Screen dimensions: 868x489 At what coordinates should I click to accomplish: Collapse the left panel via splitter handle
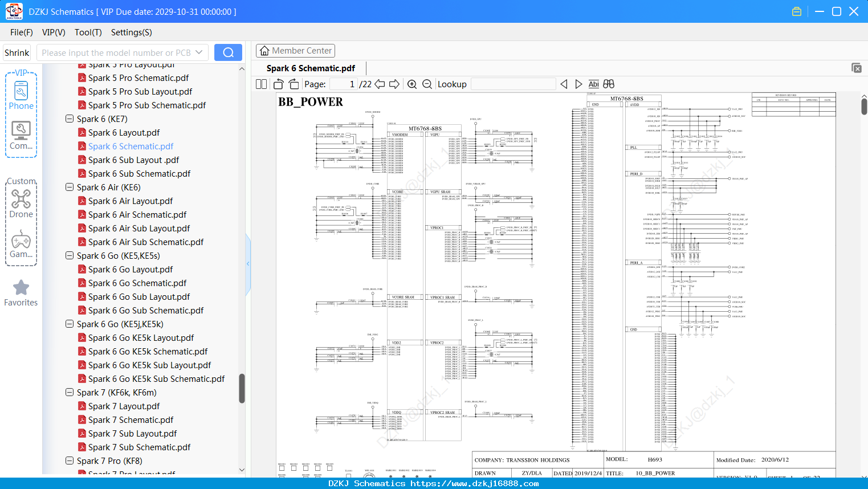click(248, 264)
